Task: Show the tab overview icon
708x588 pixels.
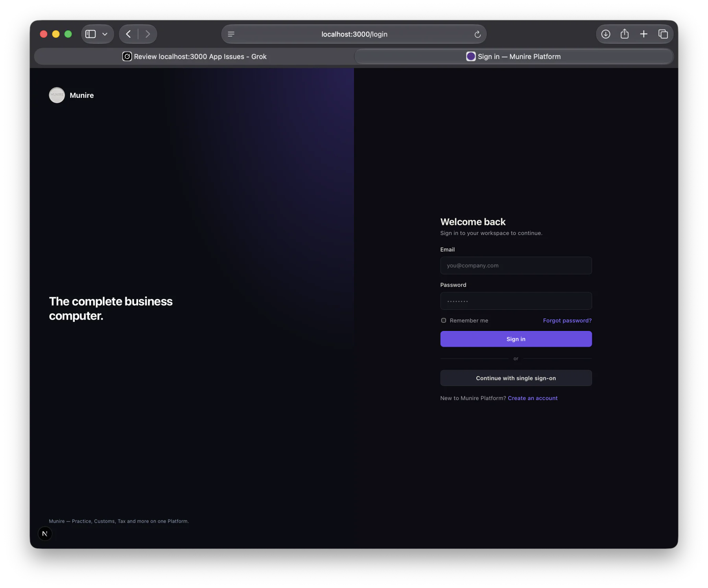Action: tap(663, 34)
